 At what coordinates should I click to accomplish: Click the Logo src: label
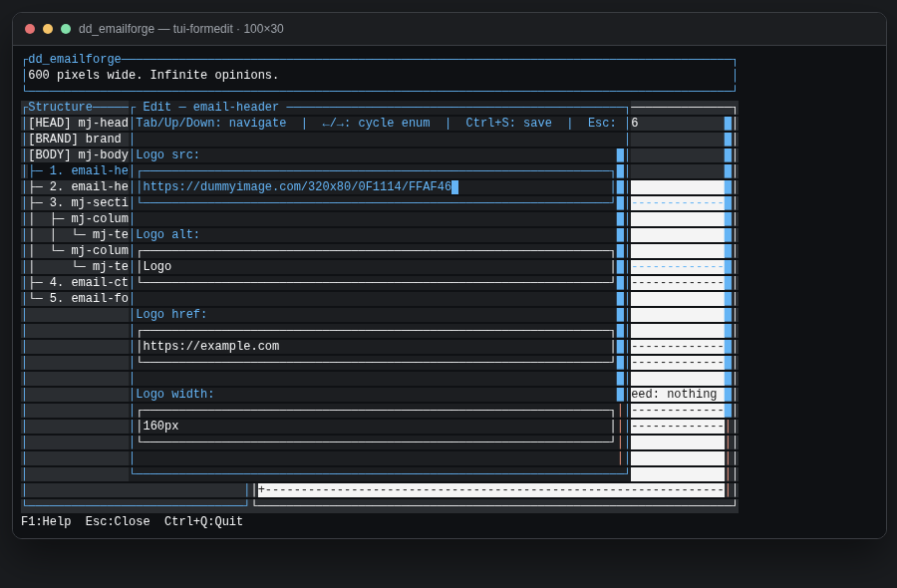(x=167, y=155)
